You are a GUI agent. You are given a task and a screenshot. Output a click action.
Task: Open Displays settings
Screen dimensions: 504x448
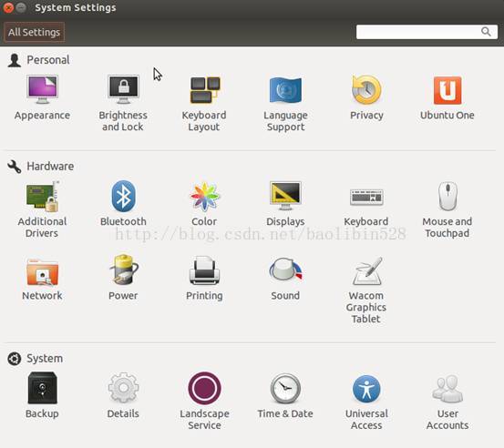click(x=285, y=204)
